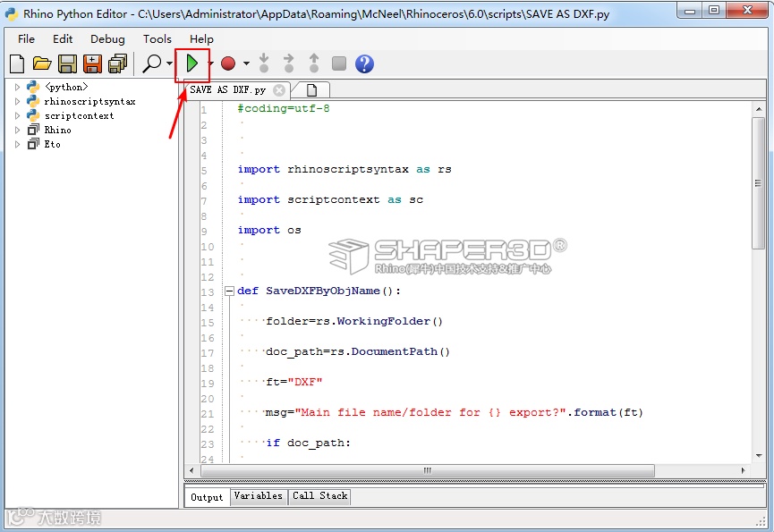This screenshot has width=774, height=532.
Task: Open a script file with folder icon
Action: (x=42, y=63)
